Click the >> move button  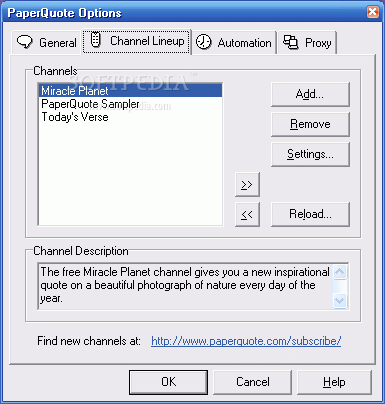pyautogui.click(x=247, y=184)
